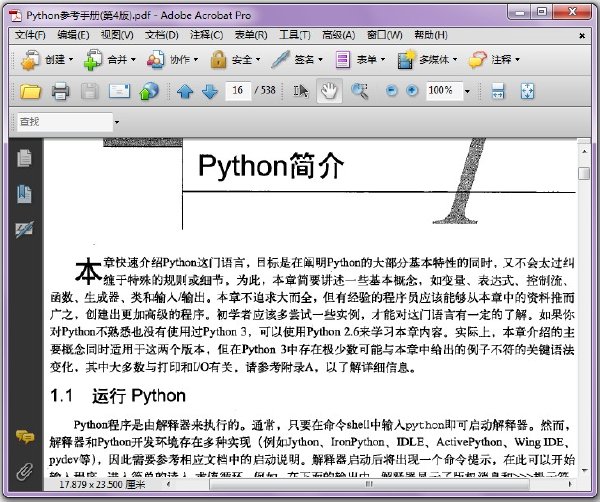The image size is (600, 502).
Task: Open the Edit (编辑) menu
Action: pyautogui.click(x=73, y=35)
